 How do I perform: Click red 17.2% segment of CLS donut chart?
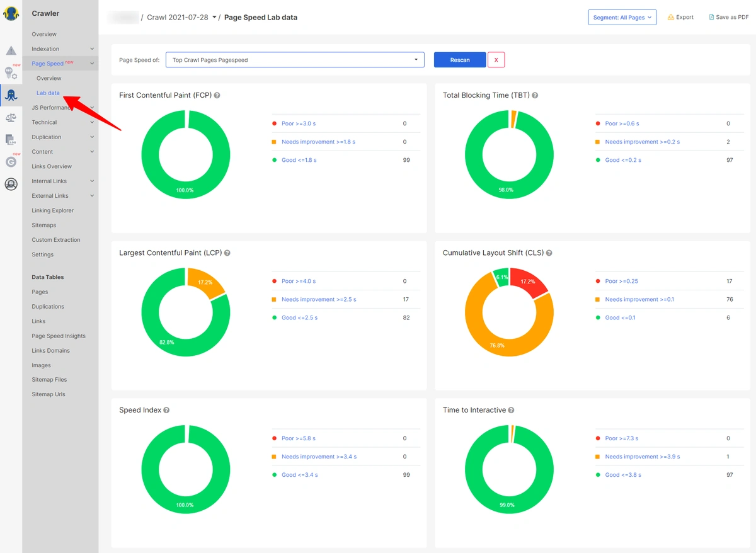pyautogui.click(x=529, y=283)
